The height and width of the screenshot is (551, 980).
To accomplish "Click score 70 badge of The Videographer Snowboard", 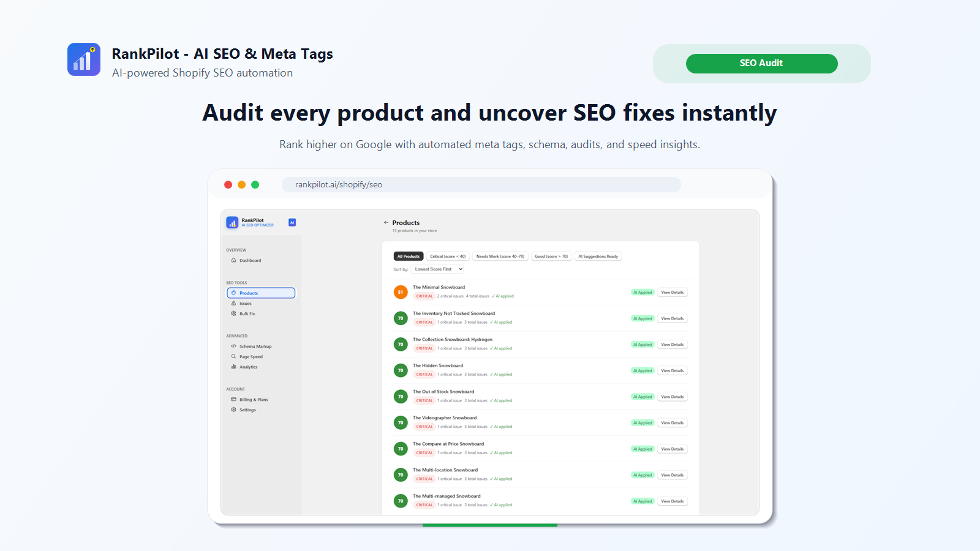I will (x=401, y=422).
